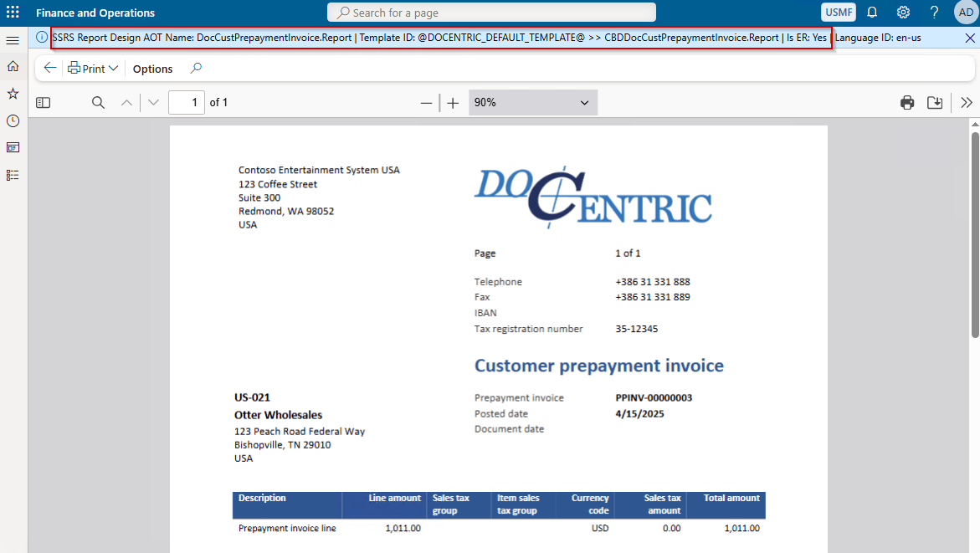Open the USMF company picker
The width and height of the screenshot is (980, 553).
tap(838, 13)
